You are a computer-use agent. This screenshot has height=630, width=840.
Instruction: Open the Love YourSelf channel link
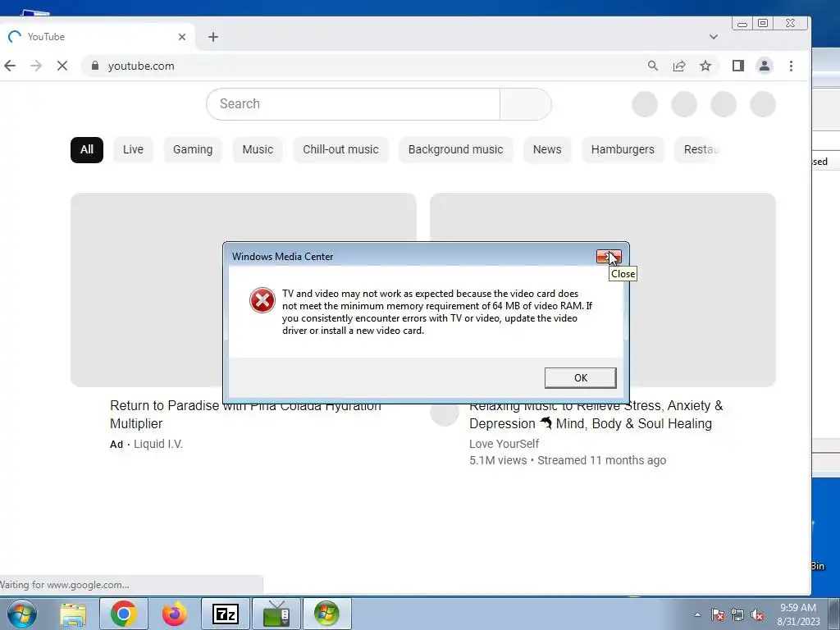click(x=504, y=444)
